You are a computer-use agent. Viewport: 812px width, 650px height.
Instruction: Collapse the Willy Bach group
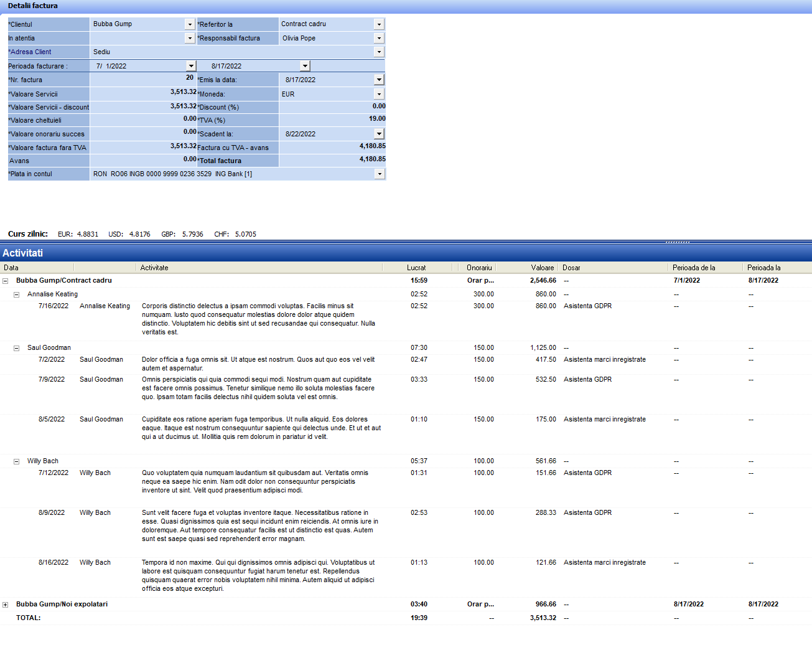[x=17, y=461]
